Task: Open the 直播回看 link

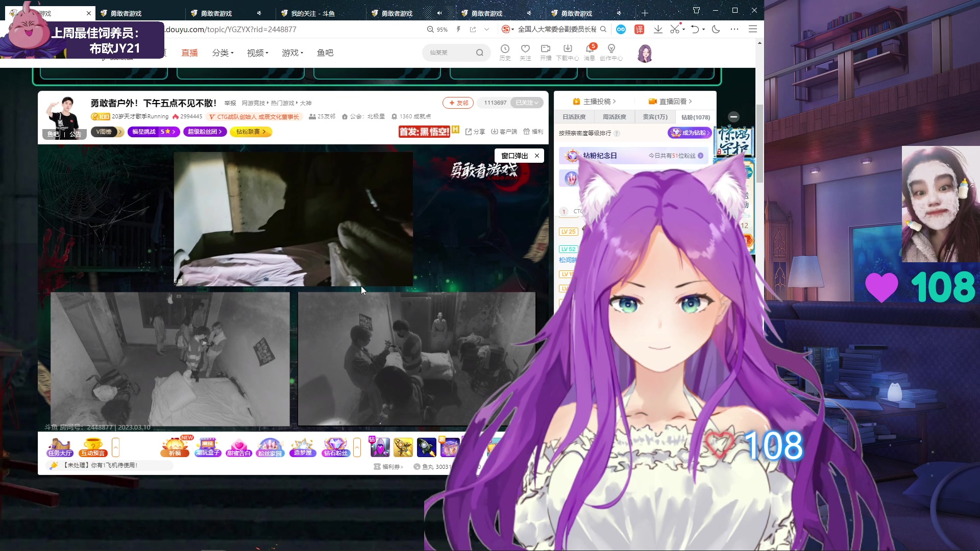Action: point(670,101)
